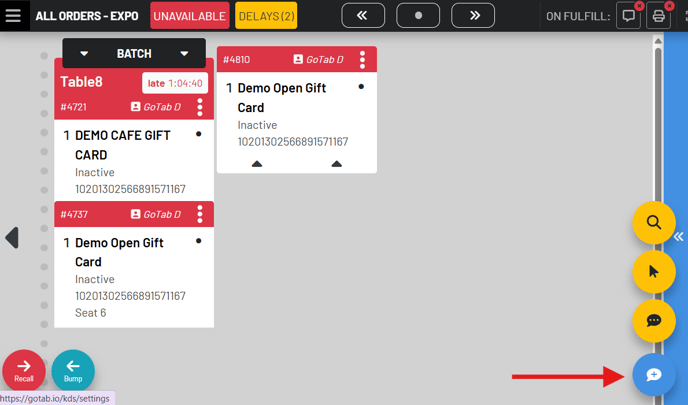This screenshot has height=405, width=688.
Task: Open options menu for order #4810
Action: pyautogui.click(x=362, y=60)
